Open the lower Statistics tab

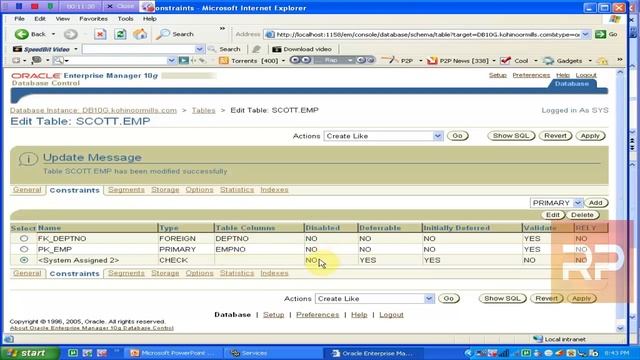tap(237, 273)
